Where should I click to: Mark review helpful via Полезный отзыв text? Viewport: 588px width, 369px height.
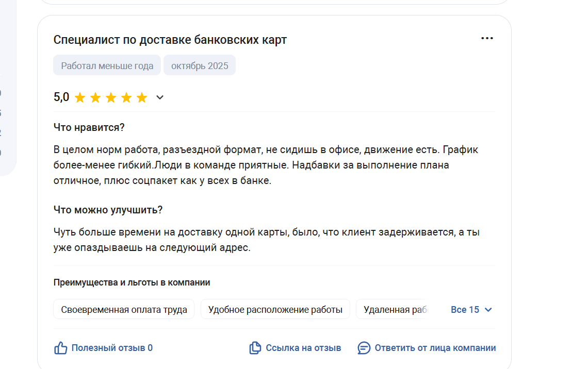[x=112, y=348]
